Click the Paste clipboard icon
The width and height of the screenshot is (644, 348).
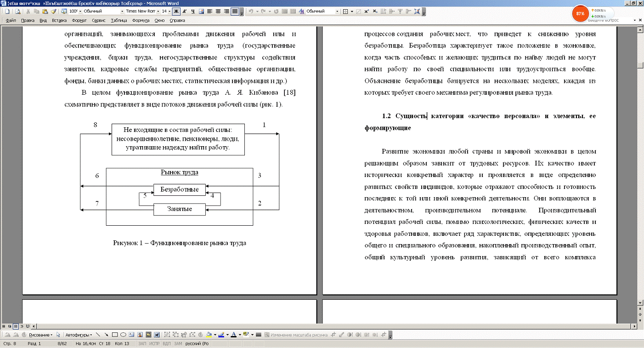(45, 11)
